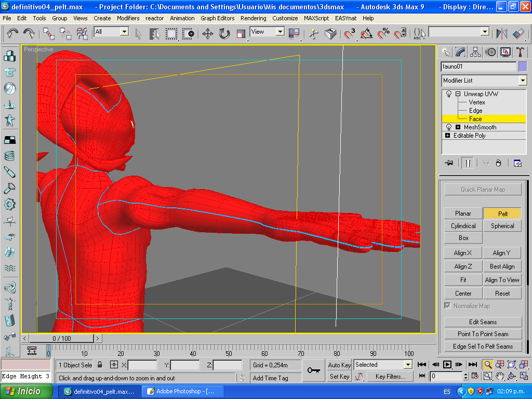Open the Graph Editors menu

217,18
